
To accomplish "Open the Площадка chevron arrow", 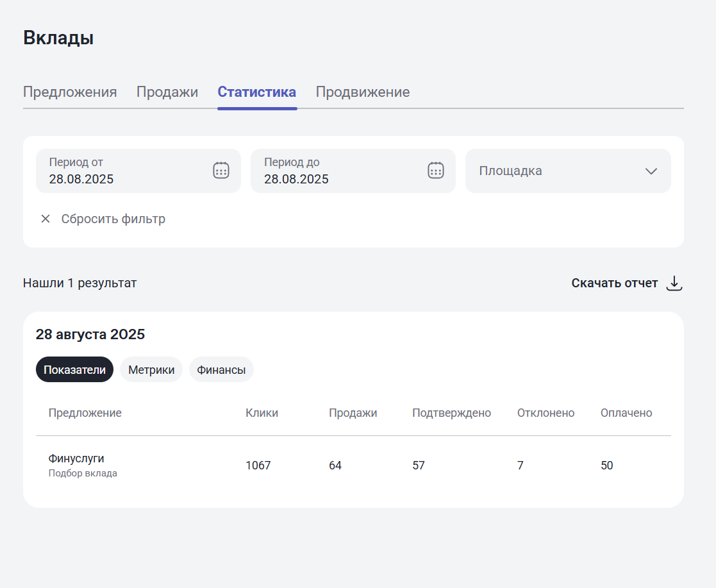I will (651, 171).
